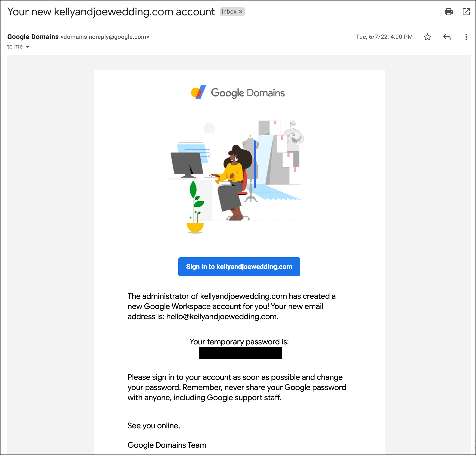Click the yellow potted plant in illustration
This screenshot has height=455, width=476.
(195, 207)
